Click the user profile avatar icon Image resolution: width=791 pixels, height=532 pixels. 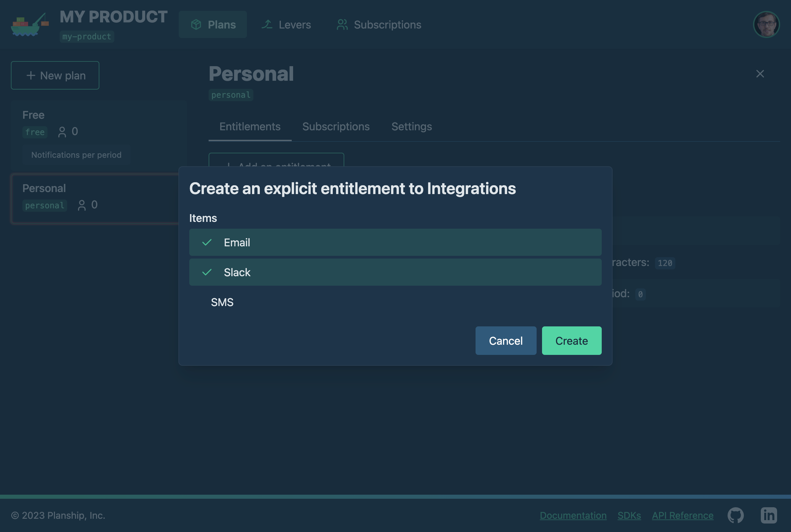click(767, 24)
